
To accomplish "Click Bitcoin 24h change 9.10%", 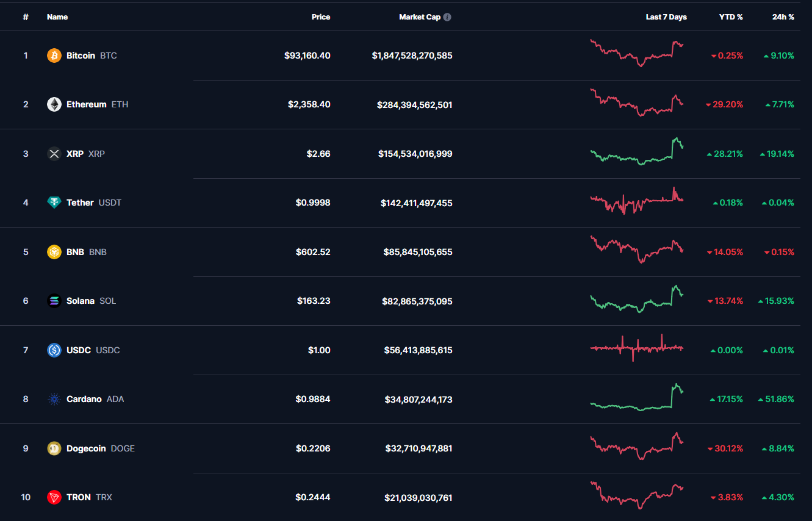I will point(778,56).
